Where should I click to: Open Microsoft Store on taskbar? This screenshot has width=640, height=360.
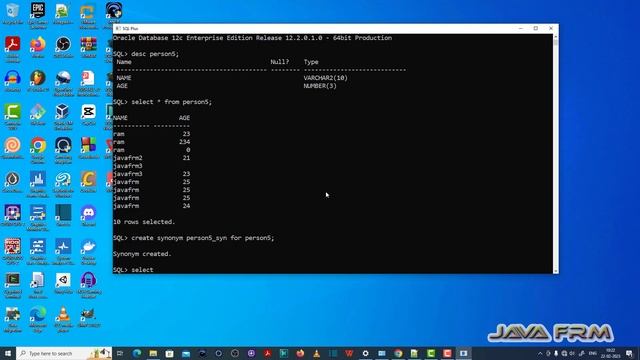[169, 353]
